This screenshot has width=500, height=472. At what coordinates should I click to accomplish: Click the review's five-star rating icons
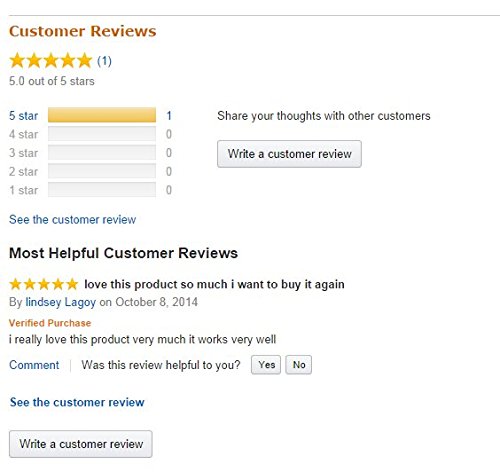coord(44,284)
